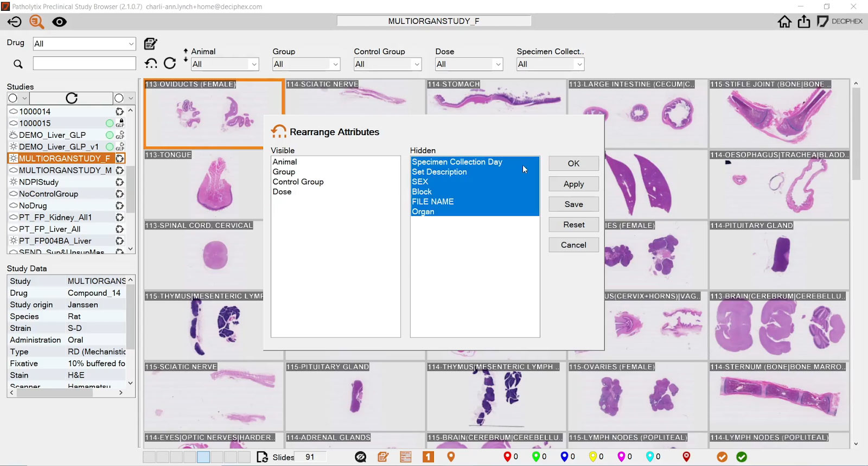Image resolution: width=868 pixels, height=466 pixels.
Task: Expand the right Studies filter dropdown arrow
Action: [131, 98]
